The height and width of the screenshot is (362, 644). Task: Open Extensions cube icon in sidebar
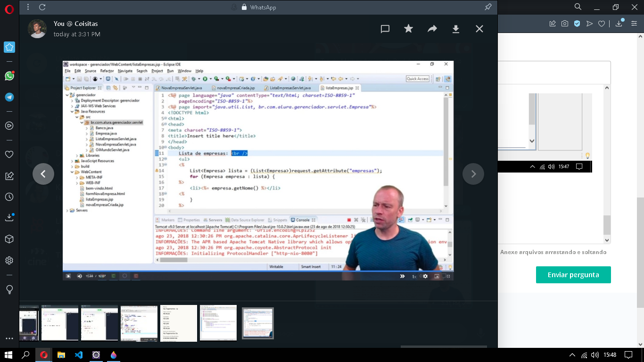9,239
